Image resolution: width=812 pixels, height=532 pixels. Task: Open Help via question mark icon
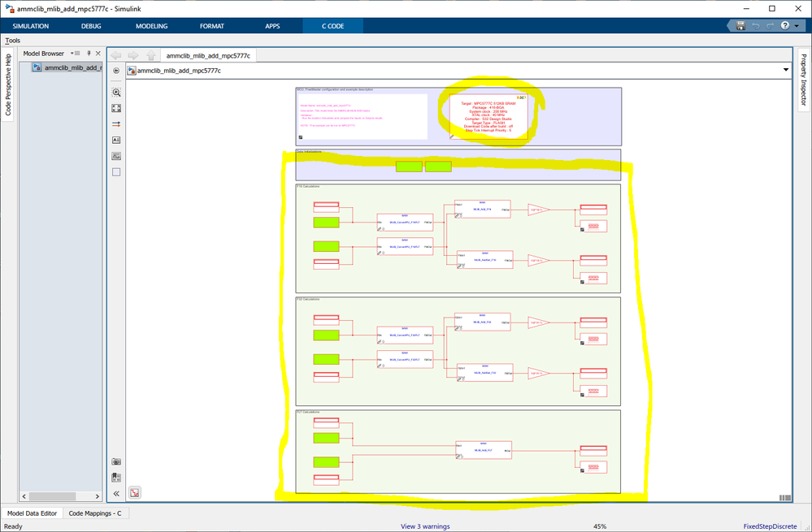pos(785,25)
